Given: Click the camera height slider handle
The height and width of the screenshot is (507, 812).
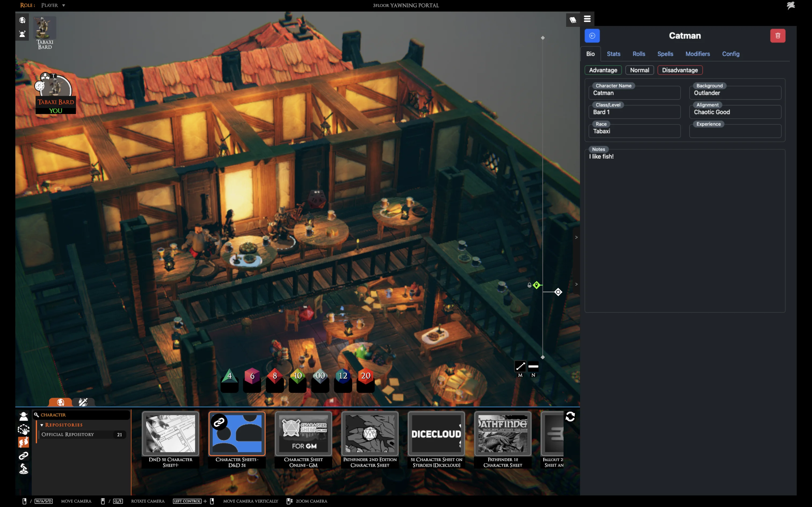Looking at the screenshot, I should [x=558, y=292].
